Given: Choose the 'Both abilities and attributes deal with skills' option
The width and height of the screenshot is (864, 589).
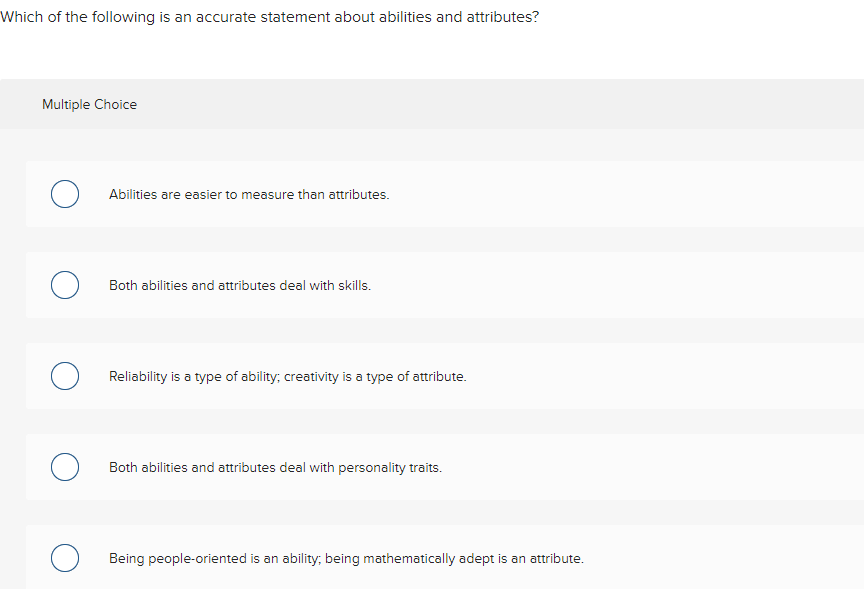Looking at the screenshot, I should [x=64, y=285].
